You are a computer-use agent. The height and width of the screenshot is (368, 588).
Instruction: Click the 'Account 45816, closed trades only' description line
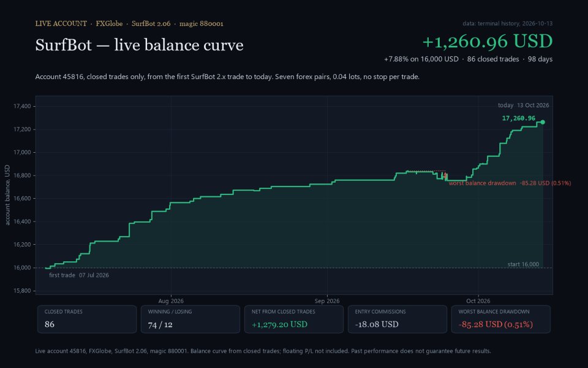point(227,77)
